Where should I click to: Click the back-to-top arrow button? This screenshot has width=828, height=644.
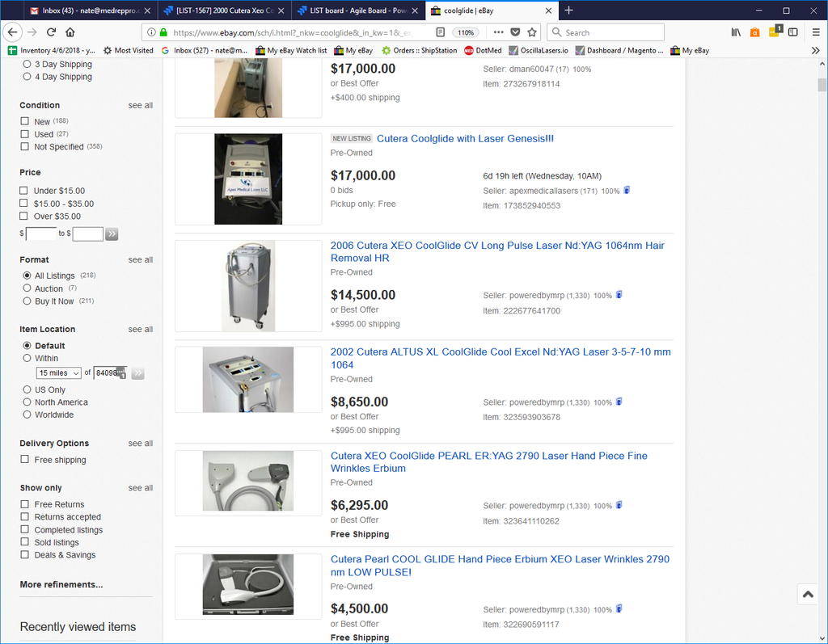[x=808, y=595]
